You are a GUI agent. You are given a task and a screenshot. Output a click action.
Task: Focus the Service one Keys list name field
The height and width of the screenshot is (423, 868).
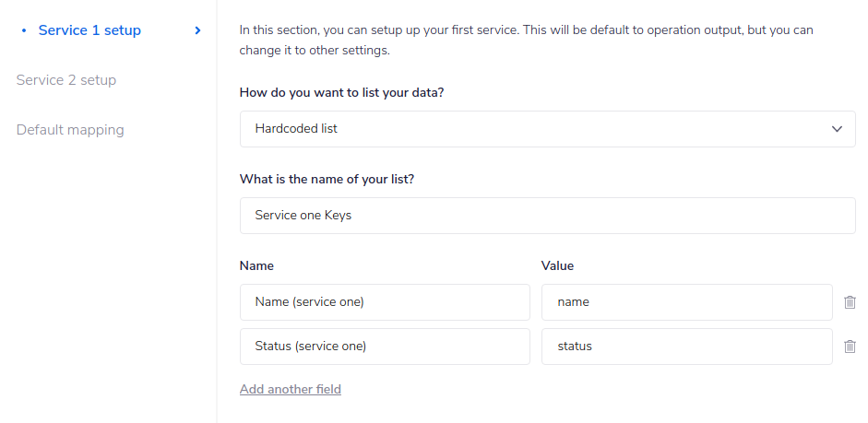click(x=546, y=216)
